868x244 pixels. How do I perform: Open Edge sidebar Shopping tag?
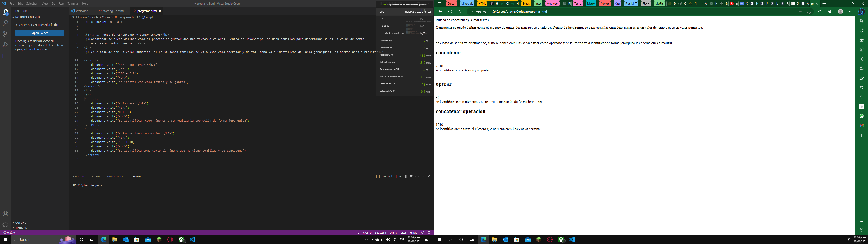tap(862, 30)
